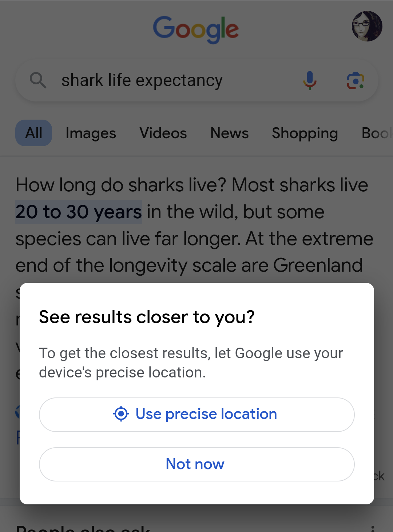Open the account profile picture
393x532 pixels.
[x=367, y=26]
